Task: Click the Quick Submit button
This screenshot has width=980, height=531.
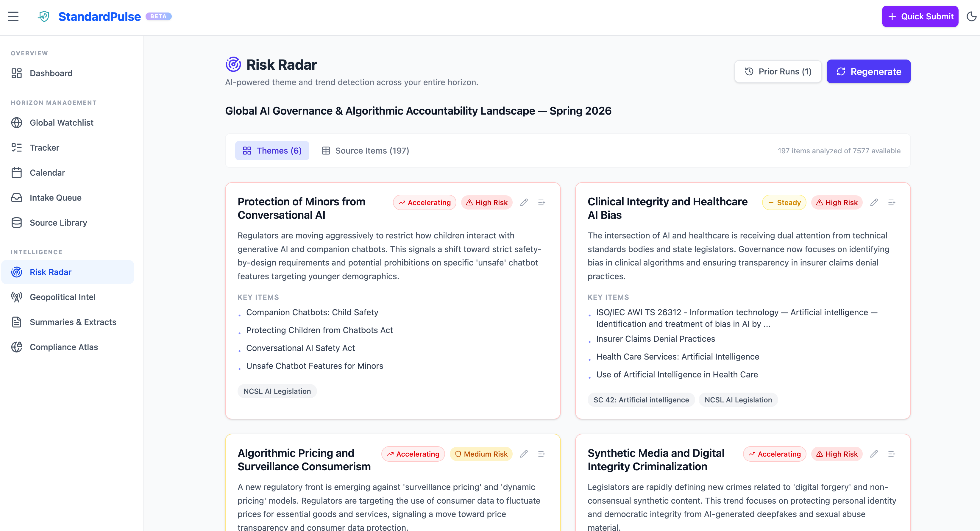Action: point(920,16)
